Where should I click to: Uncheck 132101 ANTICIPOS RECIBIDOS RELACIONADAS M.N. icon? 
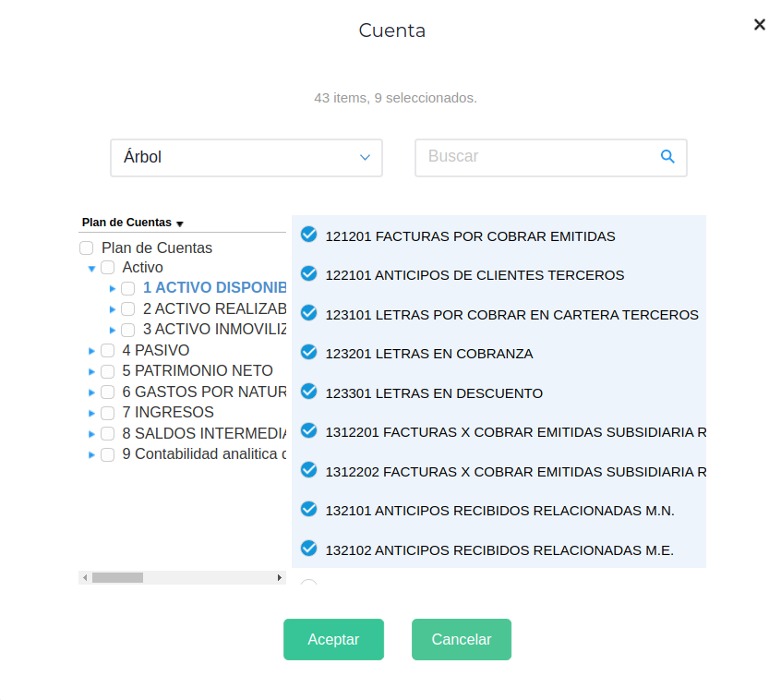point(309,509)
